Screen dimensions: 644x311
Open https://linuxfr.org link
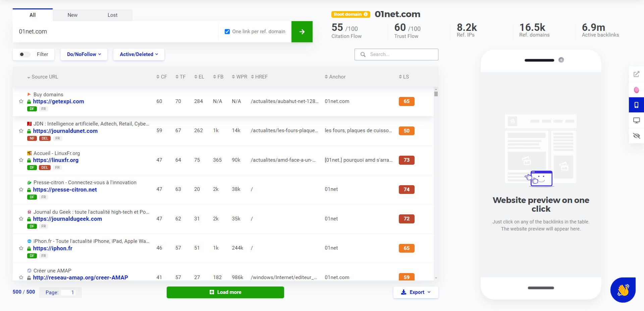56,160
